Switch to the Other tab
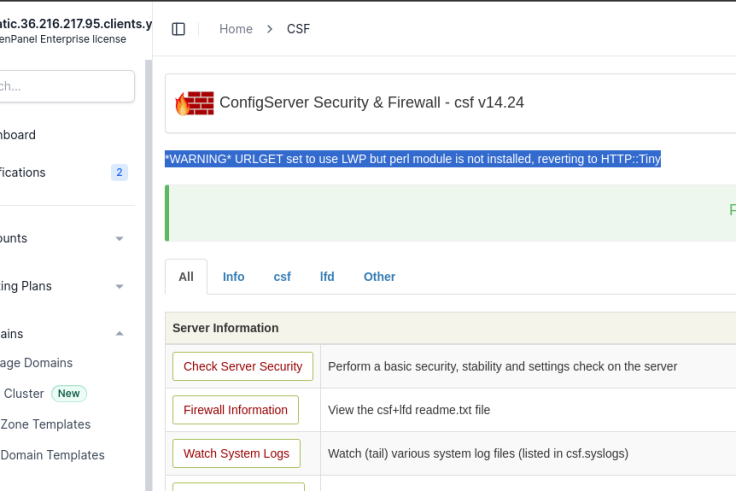 [379, 277]
